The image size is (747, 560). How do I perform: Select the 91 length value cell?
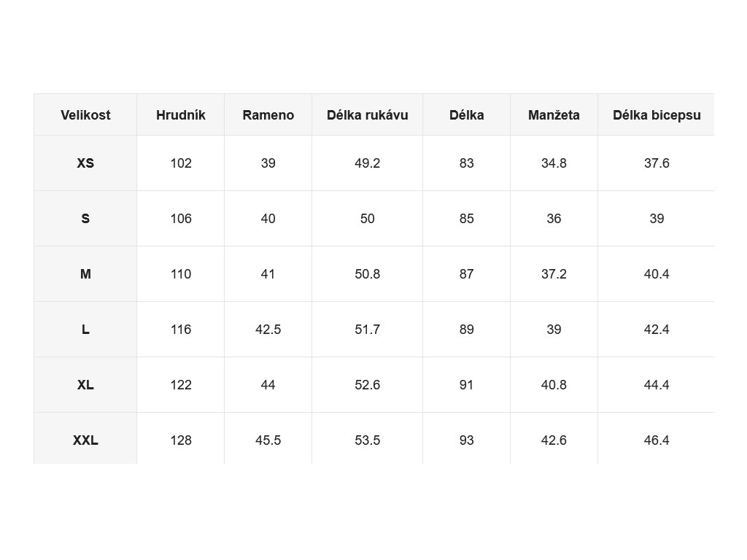pos(466,385)
